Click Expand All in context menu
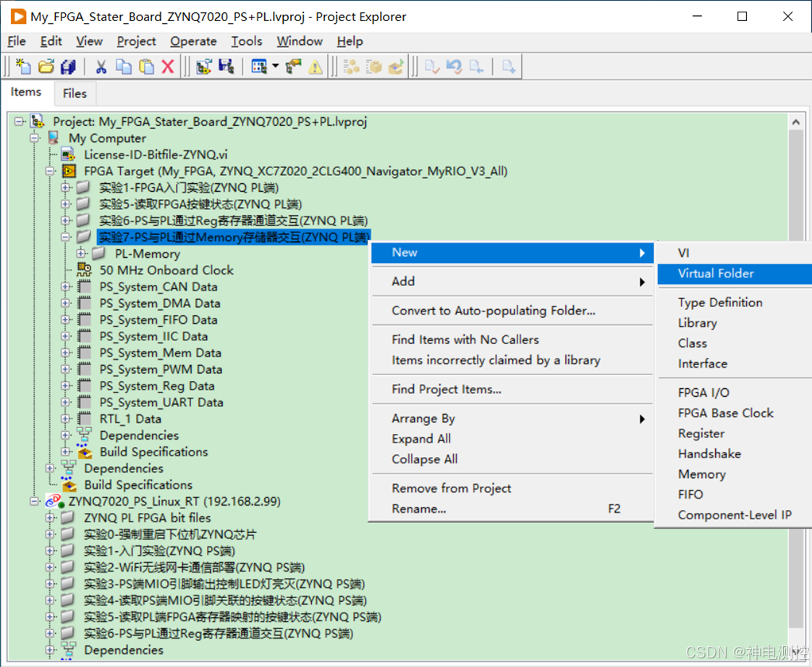 tap(512, 439)
